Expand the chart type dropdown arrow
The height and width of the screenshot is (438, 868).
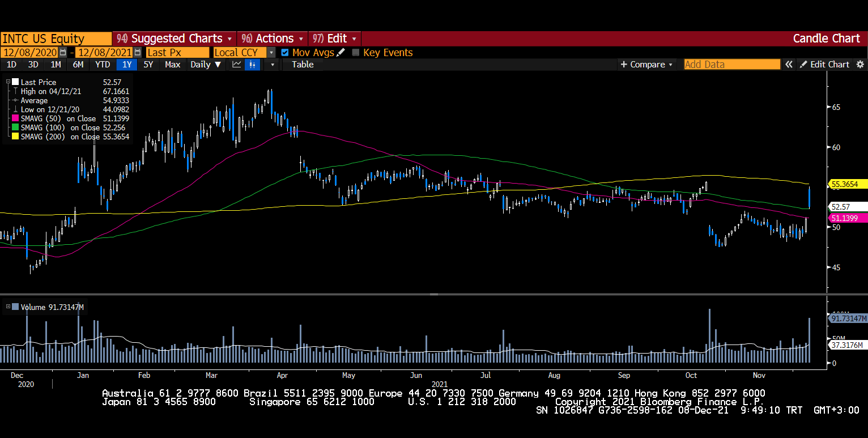(x=273, y=65)
